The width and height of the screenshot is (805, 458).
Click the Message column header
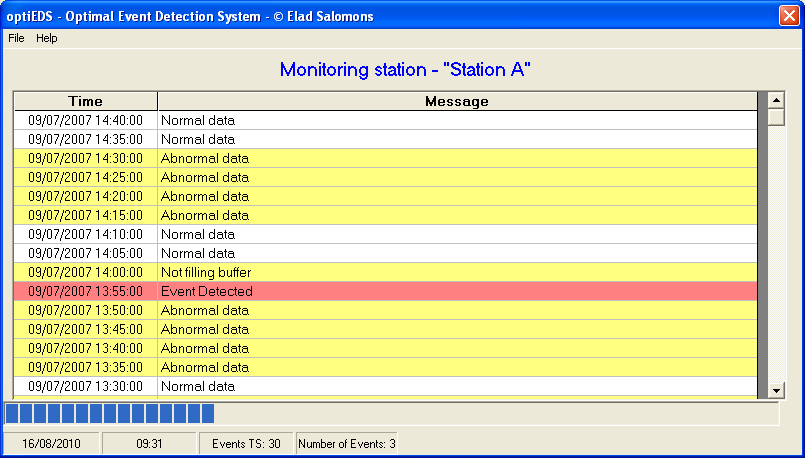pyautogui.click(x=457, y=101)
